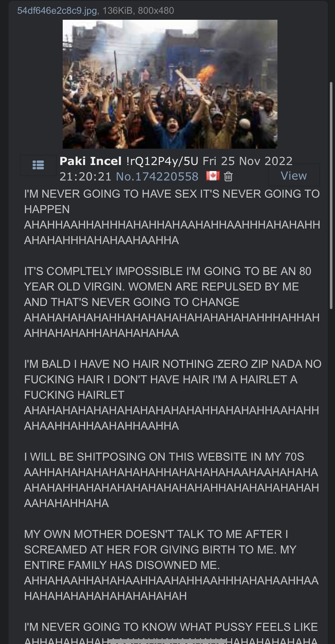335x644 pixels.
Task: Expand the burning street crowd thumbnail
Action: (170, 84)
